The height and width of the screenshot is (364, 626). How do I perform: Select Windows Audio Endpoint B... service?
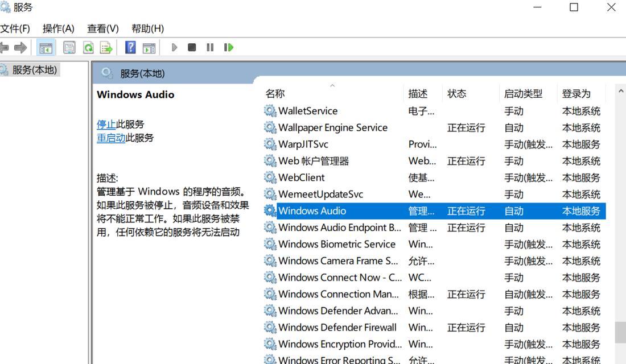(x=339, y=227)
